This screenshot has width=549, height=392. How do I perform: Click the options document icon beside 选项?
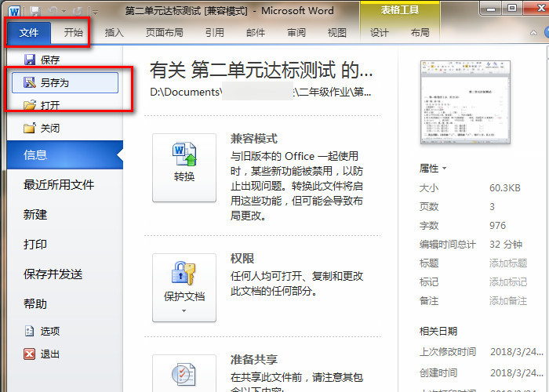[30, 331]
